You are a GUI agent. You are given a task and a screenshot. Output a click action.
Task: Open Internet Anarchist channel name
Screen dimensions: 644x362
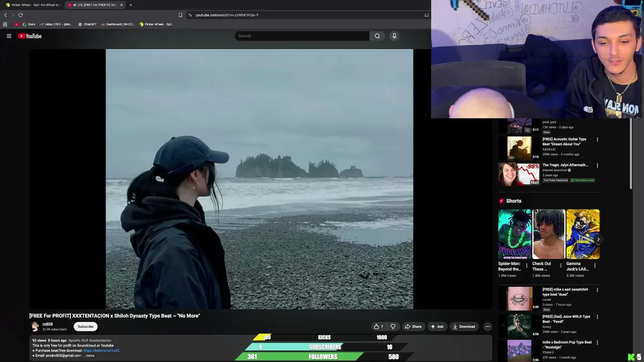tap(554, 170)
